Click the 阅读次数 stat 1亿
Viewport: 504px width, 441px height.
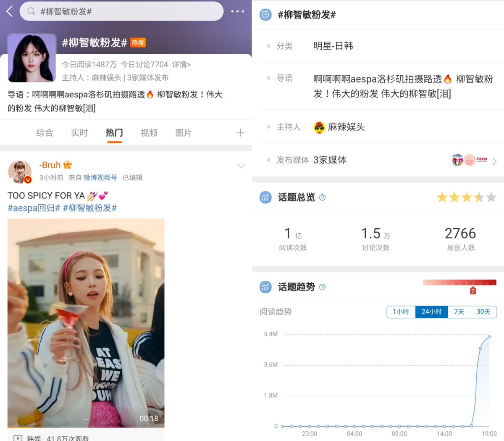pos(293,239)
